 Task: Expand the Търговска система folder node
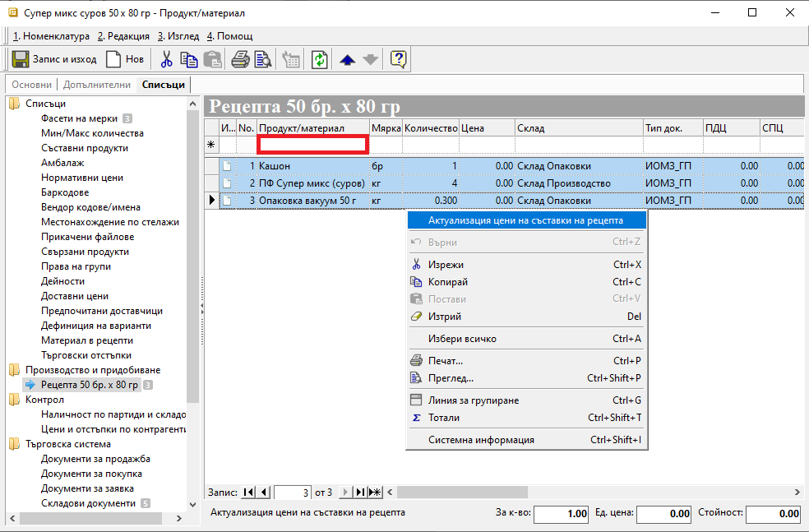click(x=14, y=444)
